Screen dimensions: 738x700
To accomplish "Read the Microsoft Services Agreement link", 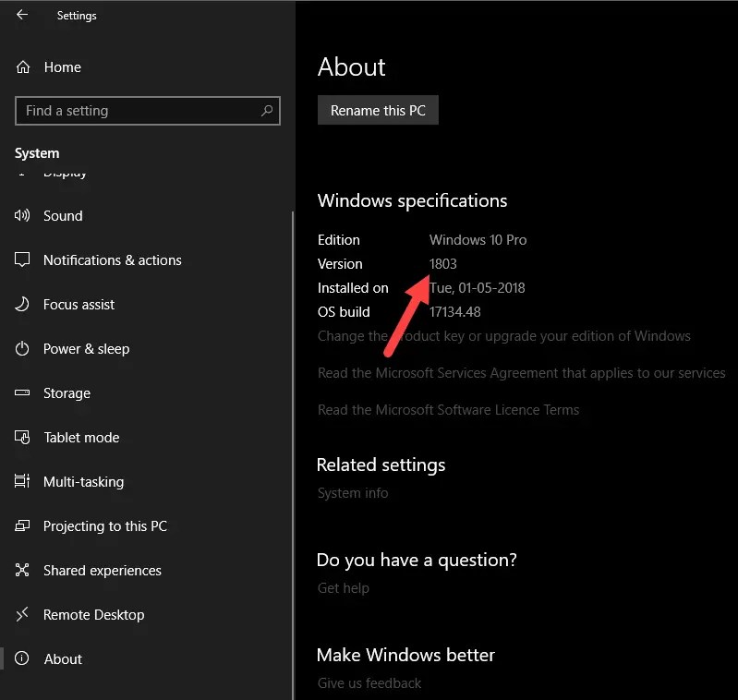I will (522, 373).
